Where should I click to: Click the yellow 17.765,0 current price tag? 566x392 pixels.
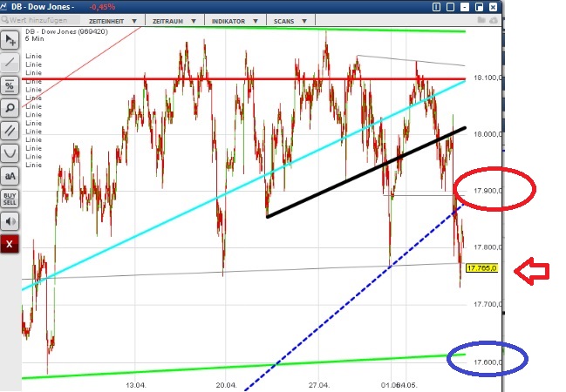(482, 268)
